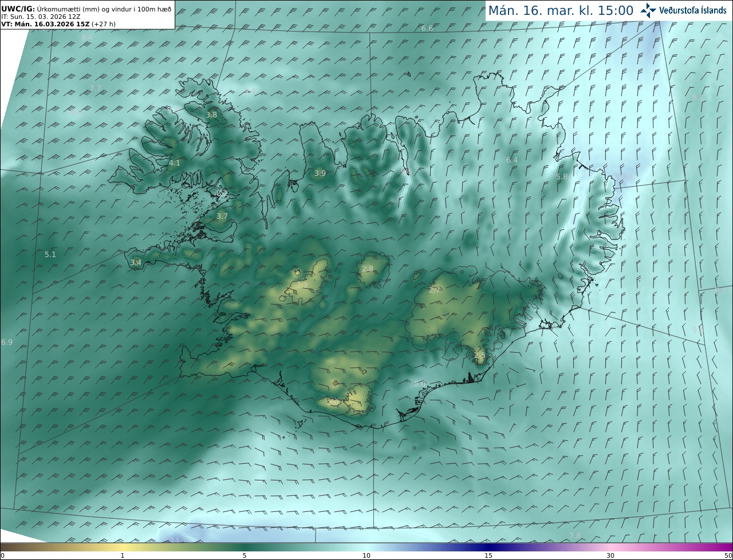
Task: Click the 10 tick on the color scale
Action: tap(366, 555)
